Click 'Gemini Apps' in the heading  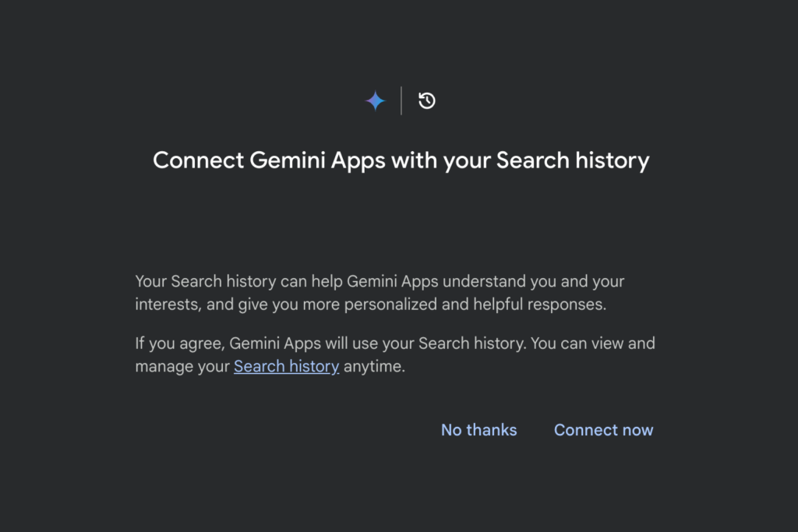(x=318, y=160)
